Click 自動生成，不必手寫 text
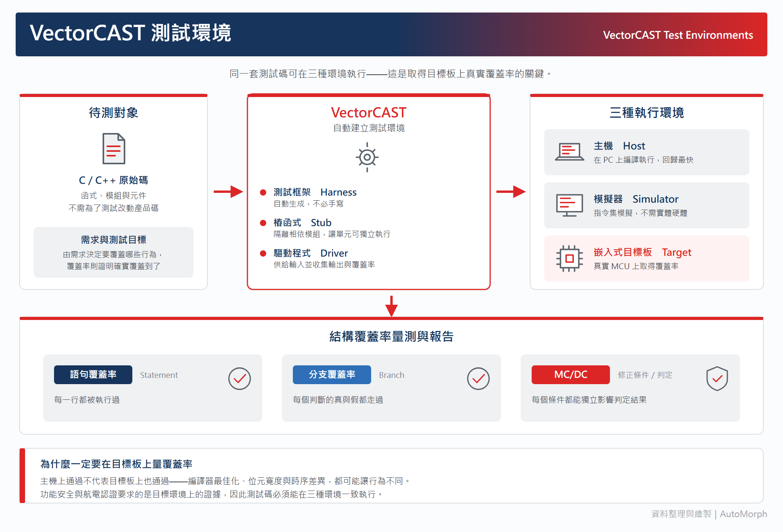Viewport: 783px width, 532px height. 309,204
